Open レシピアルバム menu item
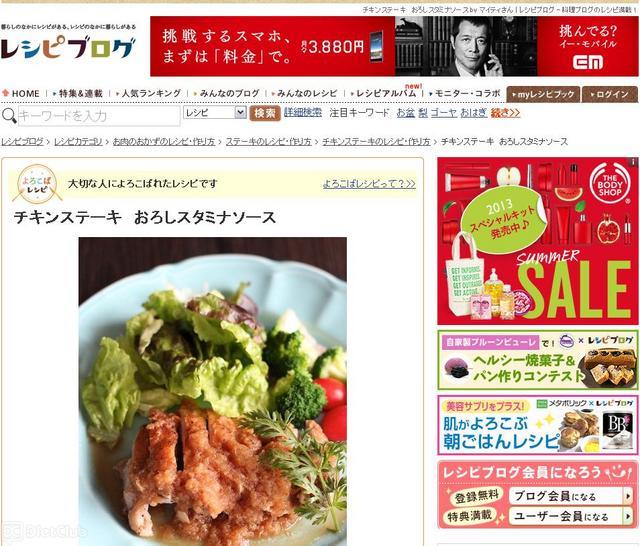 (x=386, y=93)
